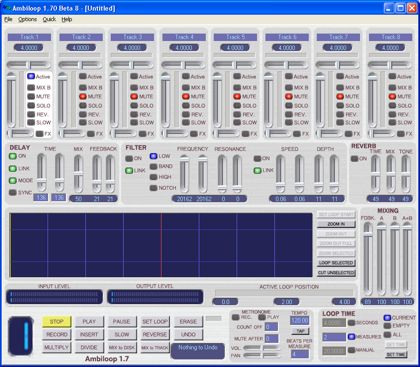Screen dimensions: 420x367
Task: Click the RECORD button
Action: point(57,334)
